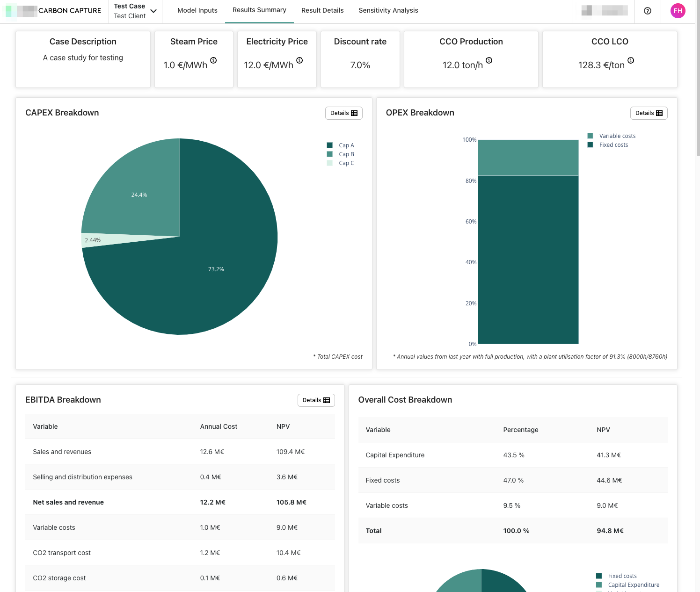This screenshot has height=592, width=700.
Task: Go to the Result Details tab
Action: [x=322, y=10]
